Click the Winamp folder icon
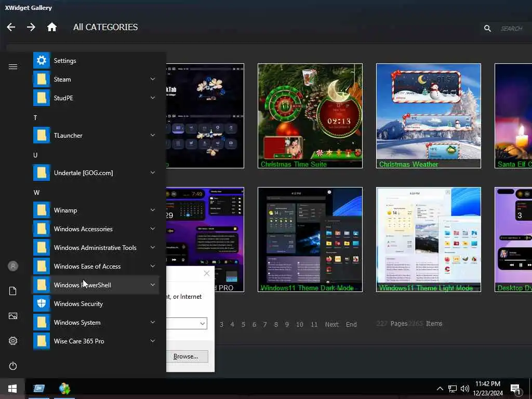Viewport: 532px width, 399px height. coord(42,210)
